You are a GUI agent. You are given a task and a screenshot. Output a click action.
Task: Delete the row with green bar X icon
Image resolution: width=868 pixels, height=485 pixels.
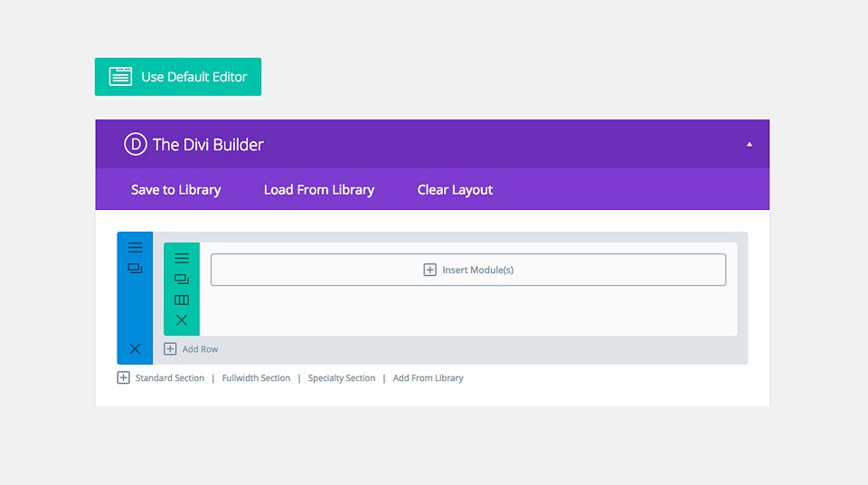pos(182,319)
